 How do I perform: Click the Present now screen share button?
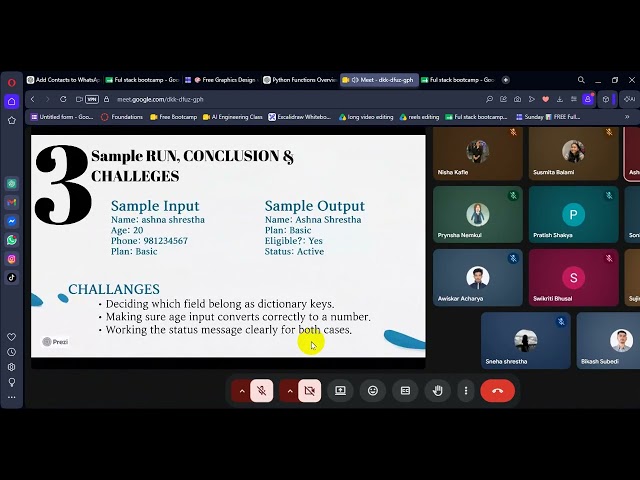(x=340, y=391)
